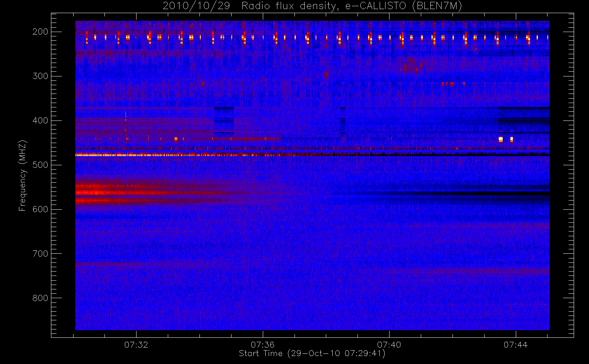Image resolution: width=589 pixels, height=364 pixels.
Task: Click the 07:36 time tick label
Action: pos(262,345)
